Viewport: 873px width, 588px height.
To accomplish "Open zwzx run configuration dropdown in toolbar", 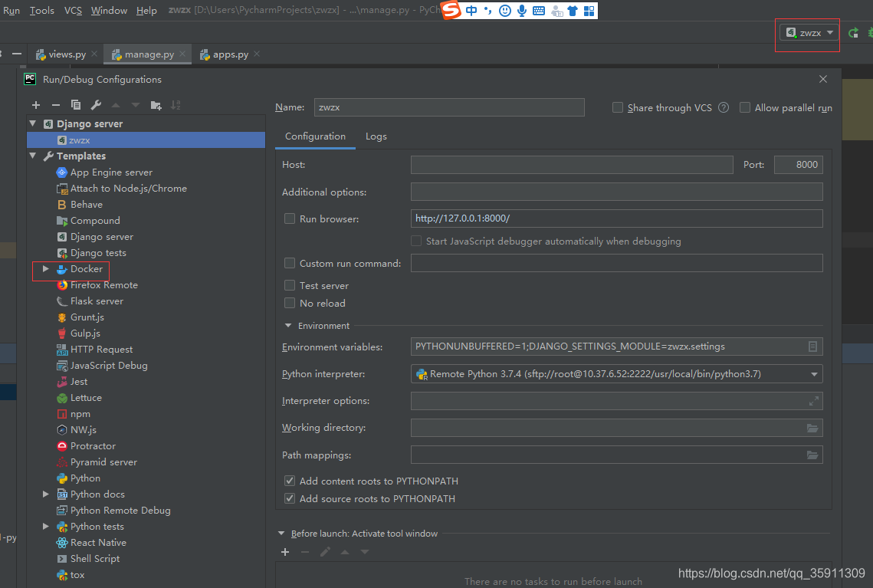I will point(809,33).
